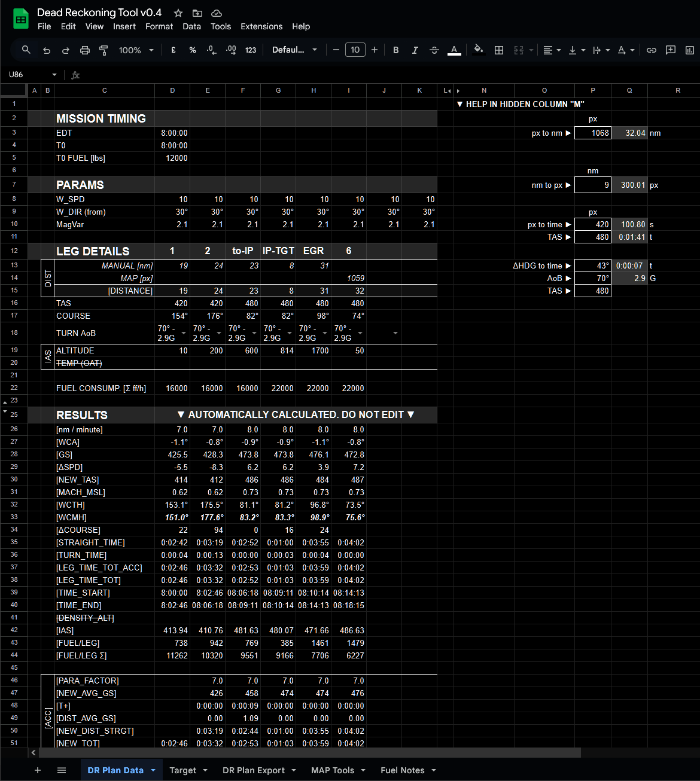Select the paint format tool
This screenshot has height=781, width=700.
click(x=104, y=50)
